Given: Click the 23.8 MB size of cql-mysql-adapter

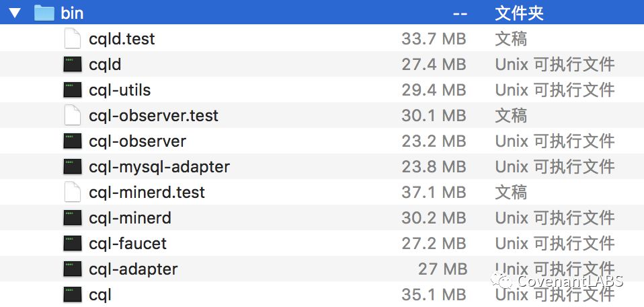Looking at the screenshot, I should click(x=434, y=167).
